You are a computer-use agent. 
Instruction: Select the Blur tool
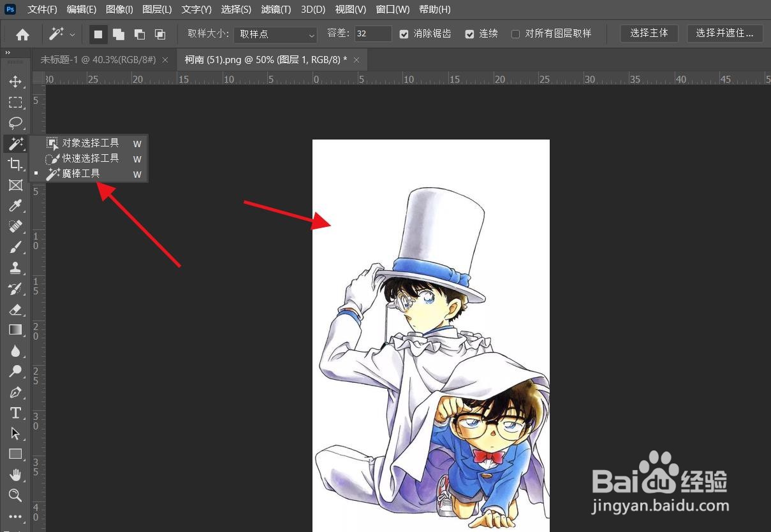(15, 350)
